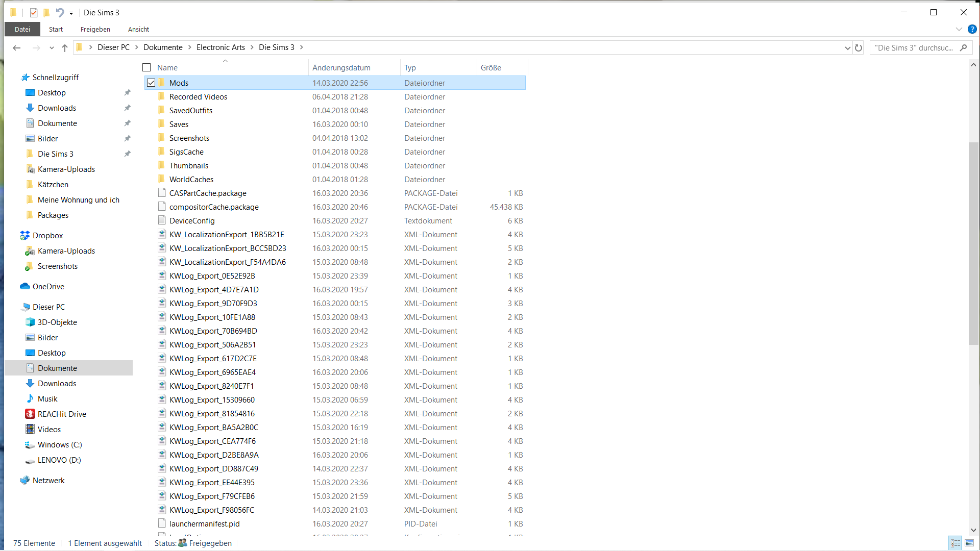Viewport: 980px width, 551px height.
Task: Click the Refresh address bar icon
Action: (x=859, y=47)
